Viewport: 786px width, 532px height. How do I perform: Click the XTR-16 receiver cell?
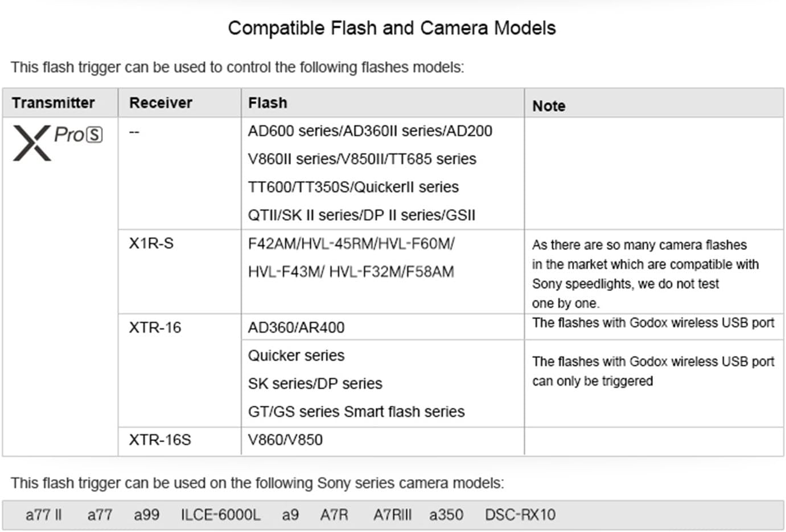click(155, 328)
